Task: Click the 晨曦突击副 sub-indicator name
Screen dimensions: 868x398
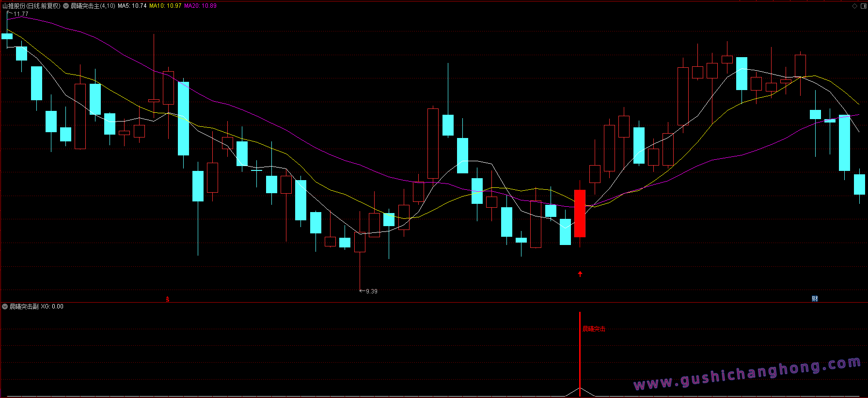Action: [24, 306]
